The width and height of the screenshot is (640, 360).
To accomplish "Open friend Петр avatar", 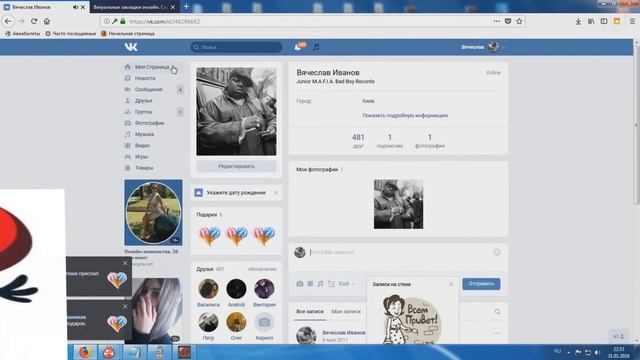I will click(x=208, y=322).
